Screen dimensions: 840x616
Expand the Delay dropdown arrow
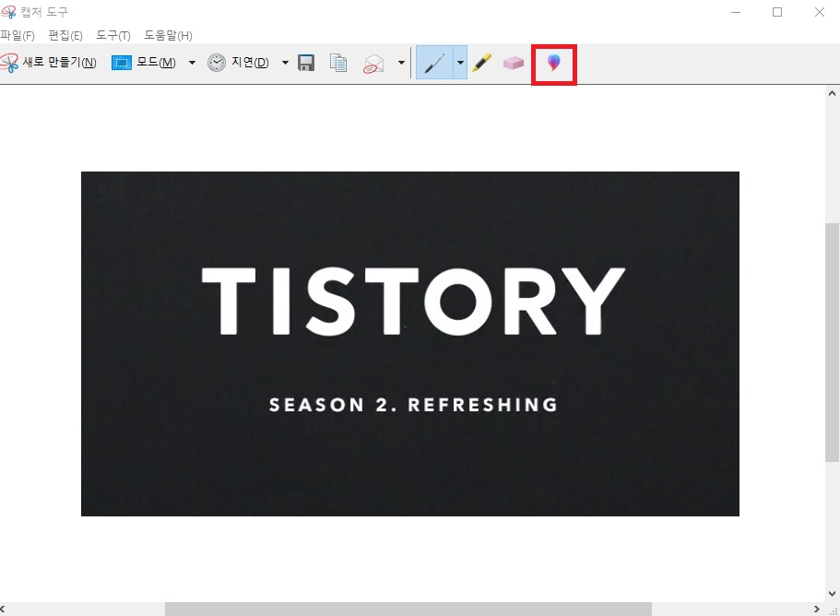pos(285,63)
